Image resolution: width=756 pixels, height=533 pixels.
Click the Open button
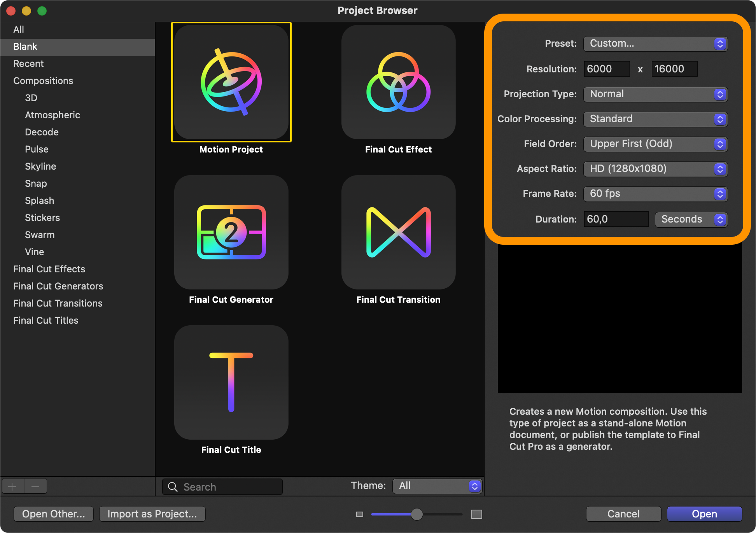coord(704,514)
